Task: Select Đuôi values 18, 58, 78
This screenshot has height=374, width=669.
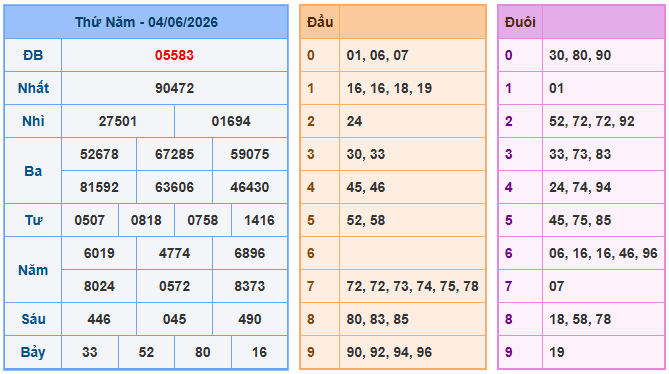Action: coord(580,319)
